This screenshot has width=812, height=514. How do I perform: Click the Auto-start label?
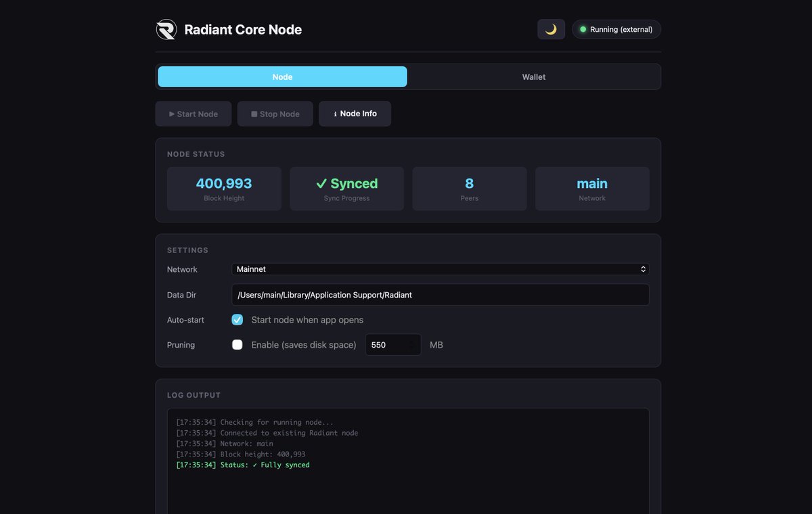pyautogui.click(x=185, y=320)
